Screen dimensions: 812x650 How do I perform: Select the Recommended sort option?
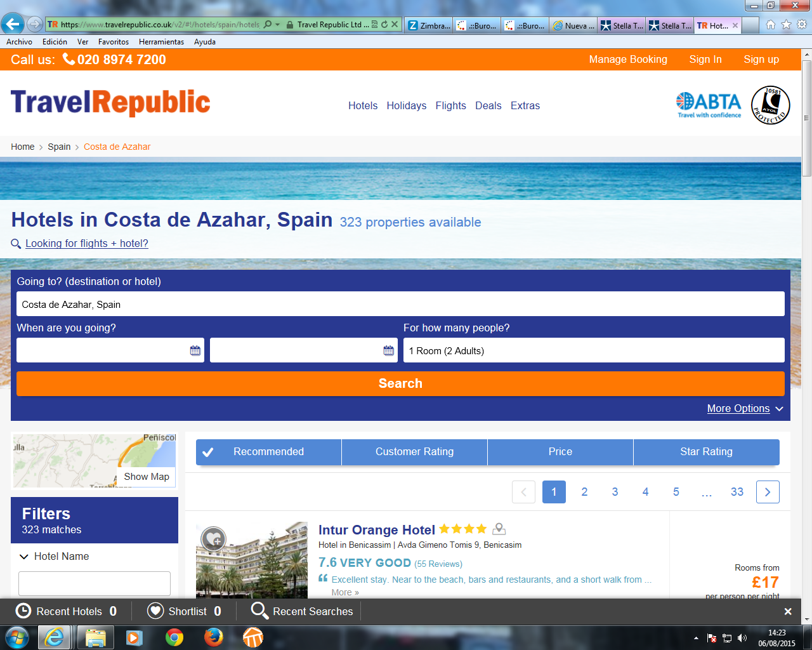point(268,452)
